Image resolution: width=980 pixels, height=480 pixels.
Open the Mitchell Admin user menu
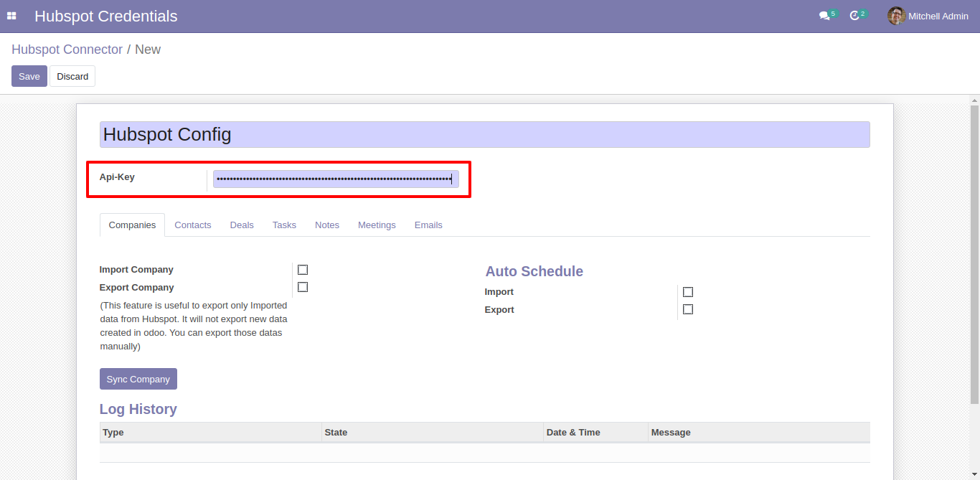(928, 16)
